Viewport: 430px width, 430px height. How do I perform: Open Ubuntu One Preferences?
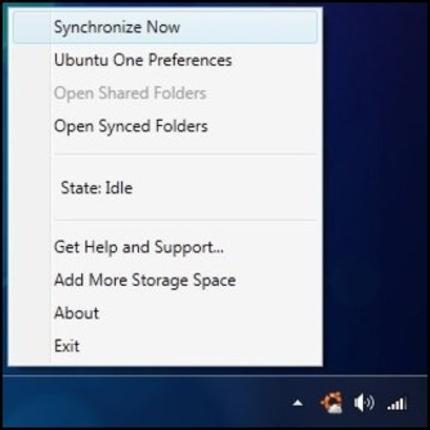click(143, 60)
